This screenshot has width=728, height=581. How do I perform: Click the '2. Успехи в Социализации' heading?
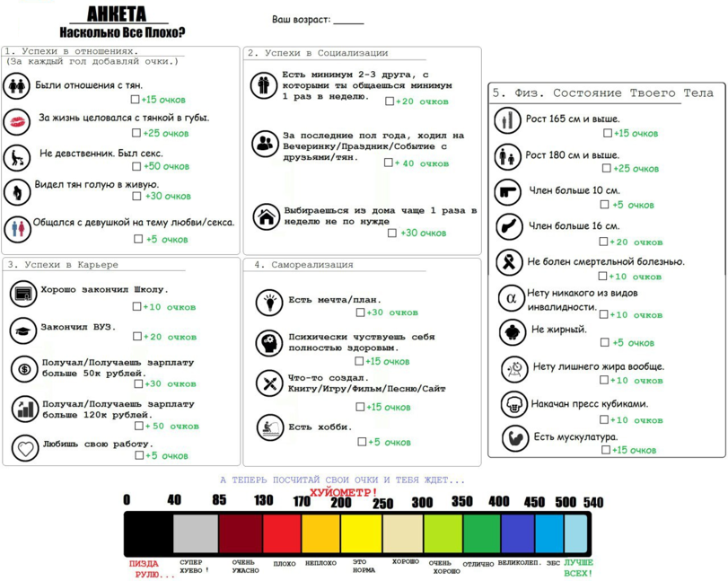coord(318,53)
